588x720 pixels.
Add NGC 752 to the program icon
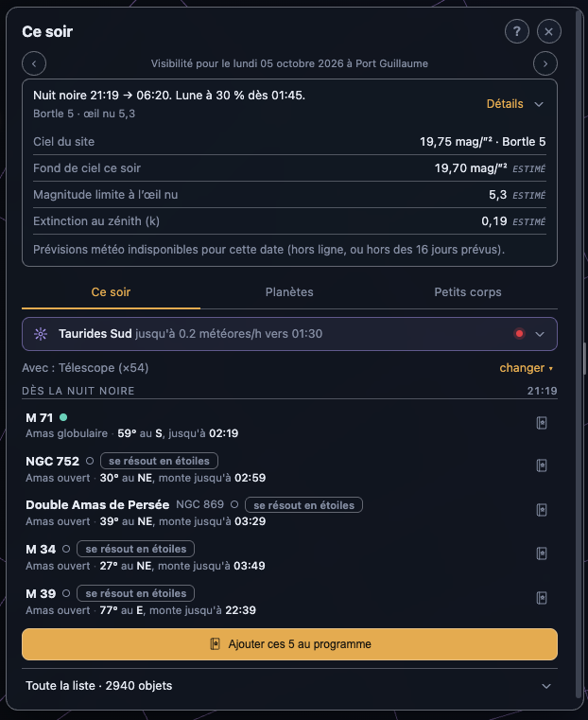[x=542, y=465]
